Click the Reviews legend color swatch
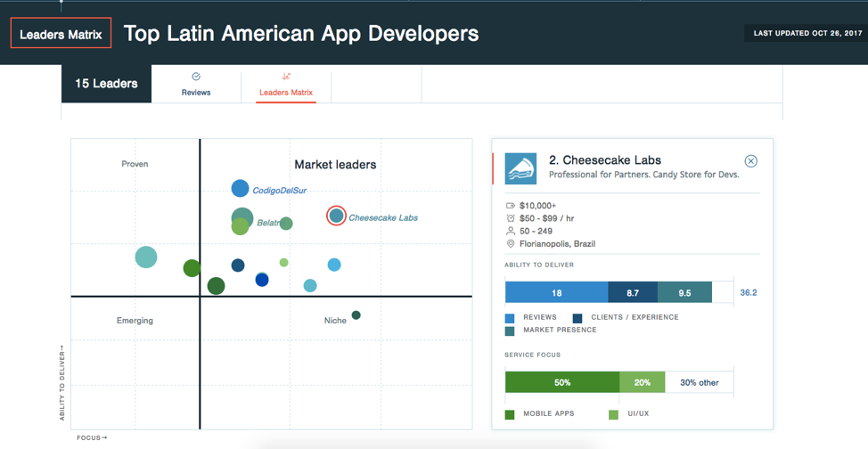 coord(509,318)
